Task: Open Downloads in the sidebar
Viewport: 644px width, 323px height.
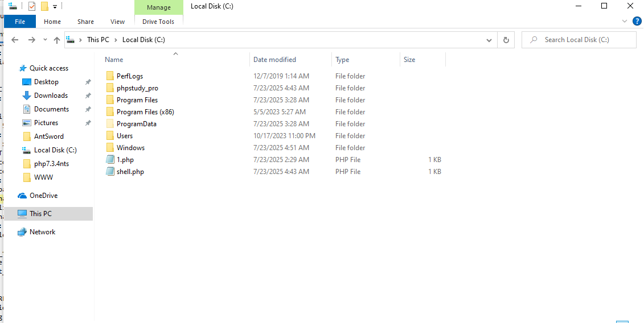Action: [x=51, y=95]
